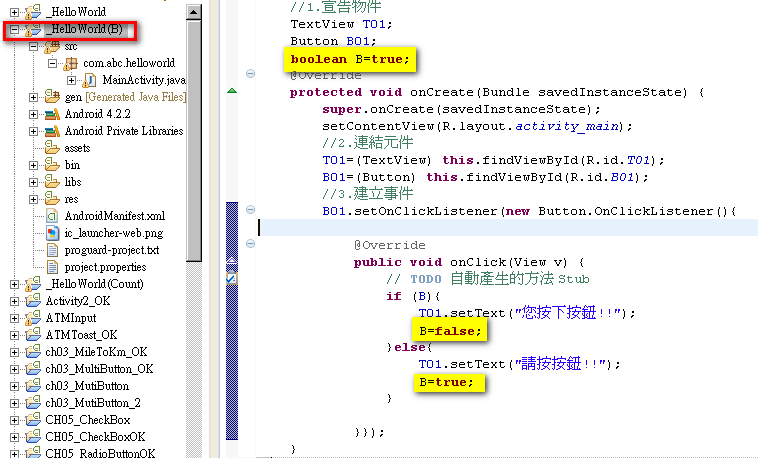Click the 'TextView T01;' declaration line
This screenshot has width=758, height=458.
[341, 24]
